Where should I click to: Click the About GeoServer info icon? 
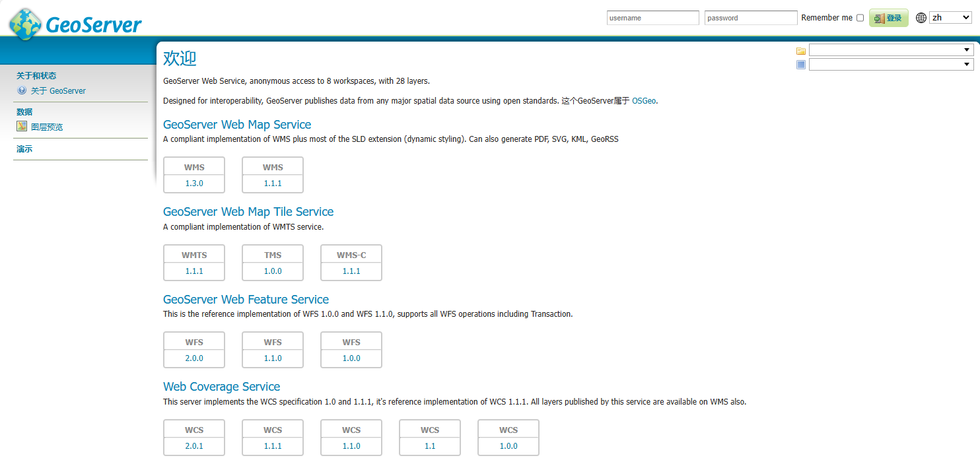pos(22,90)
